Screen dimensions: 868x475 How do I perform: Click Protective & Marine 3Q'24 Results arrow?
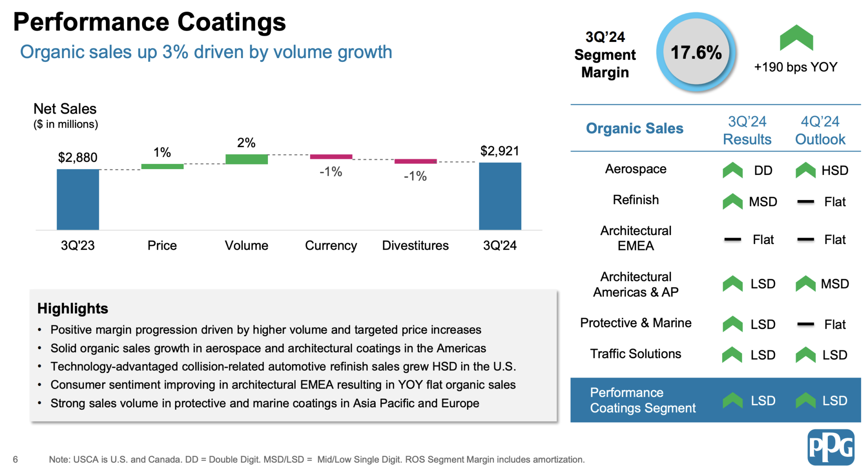point(732,324)
